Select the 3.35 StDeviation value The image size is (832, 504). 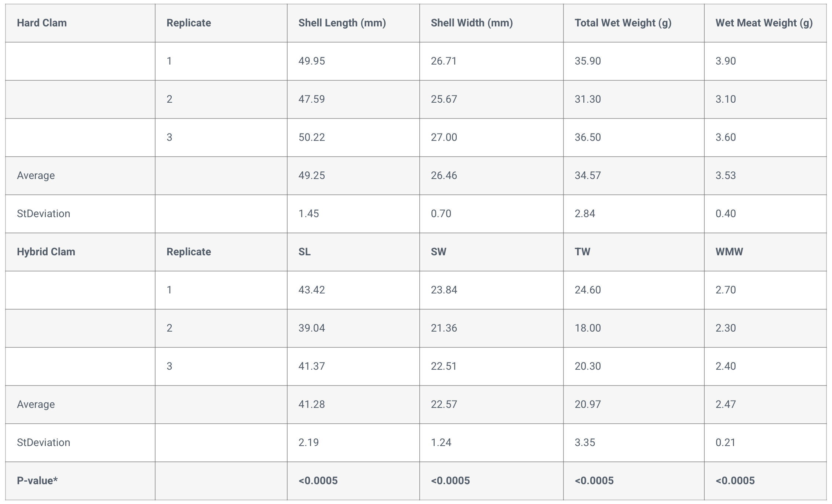[x=585, y=442]
